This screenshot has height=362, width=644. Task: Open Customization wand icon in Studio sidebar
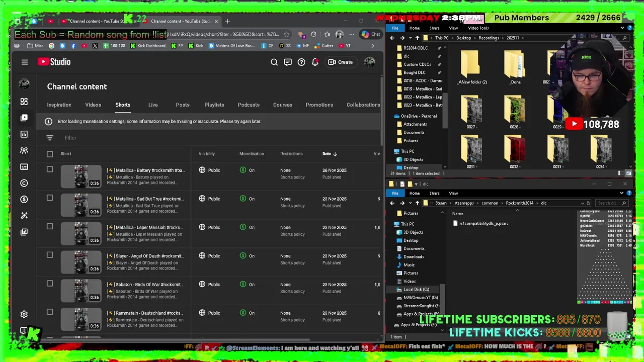pyautogui.click(x=24, y=216)
